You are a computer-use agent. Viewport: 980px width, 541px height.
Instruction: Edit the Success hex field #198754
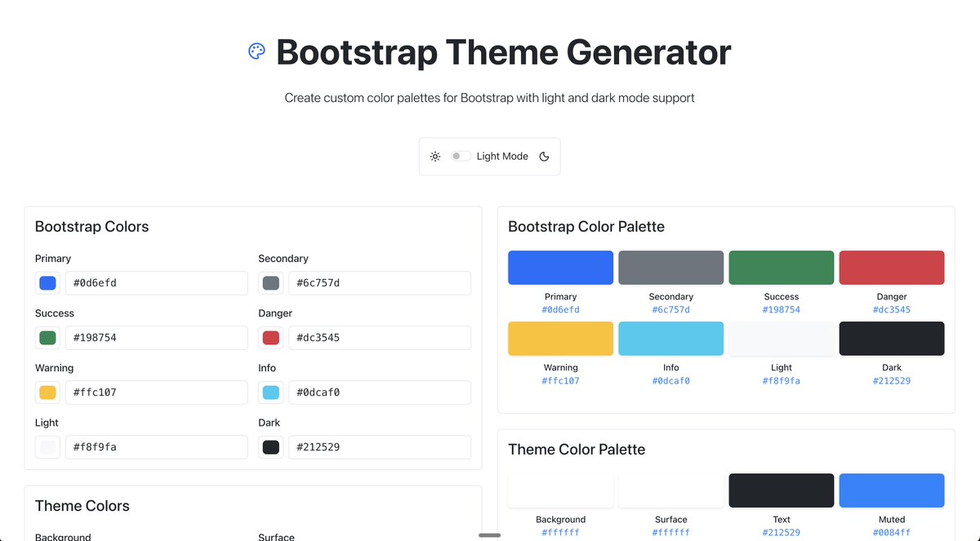tap(156, 338)
